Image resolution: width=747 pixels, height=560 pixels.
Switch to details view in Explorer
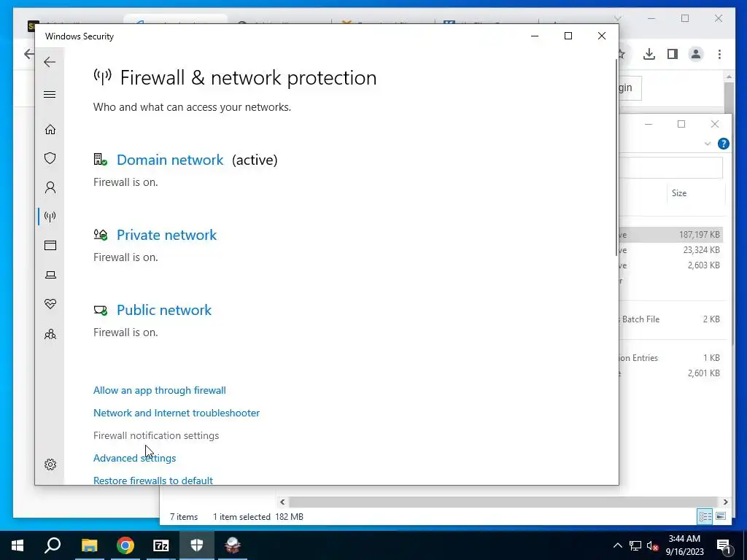click(x=705, y=516)
